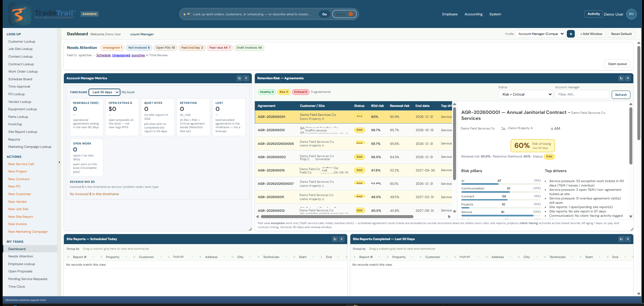Click the Go button
Image resolution: width=644 pixels, height=306 pixels.
pos(324,14)
